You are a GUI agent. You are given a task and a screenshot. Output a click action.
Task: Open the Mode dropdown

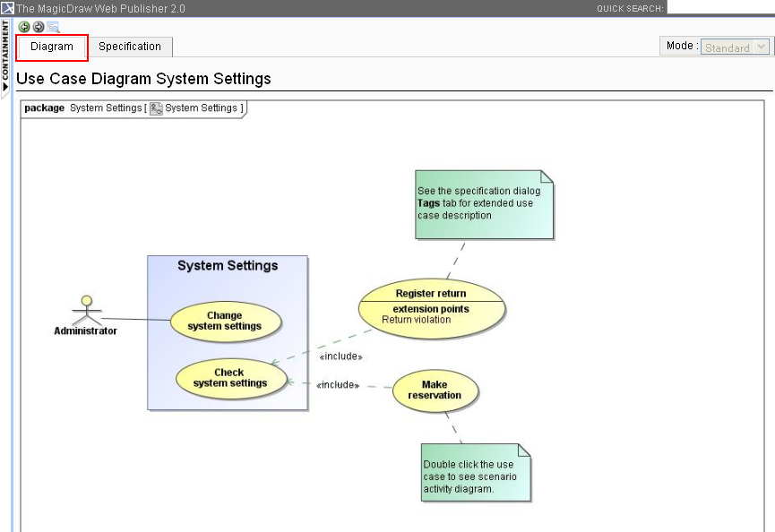[x=735, y=47]
